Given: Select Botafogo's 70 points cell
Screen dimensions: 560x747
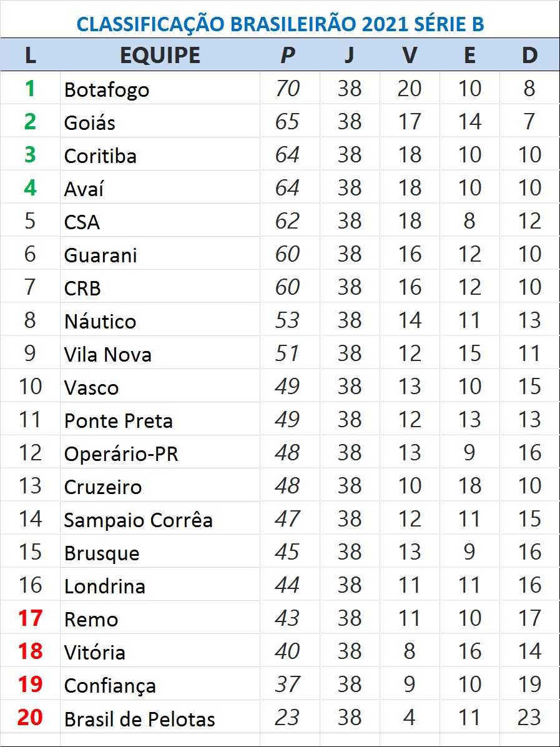Looking at the screenshot, I should tap(287, 89).
